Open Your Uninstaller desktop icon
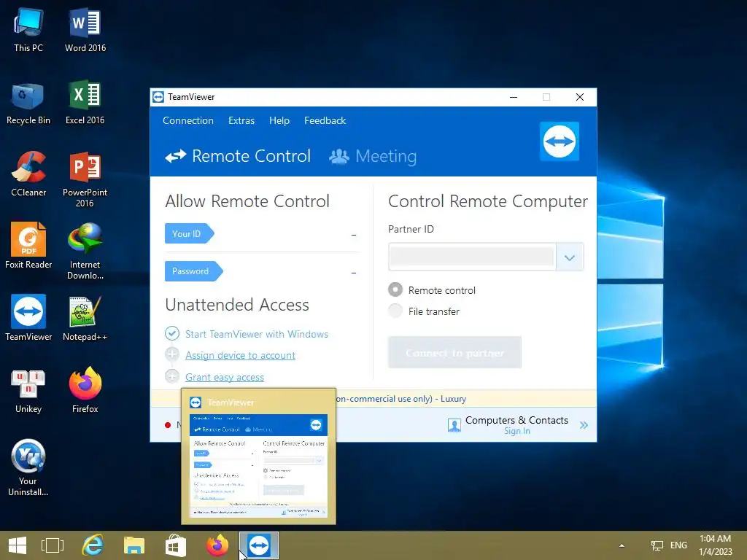The image size is (747, 560). point(28,467)
